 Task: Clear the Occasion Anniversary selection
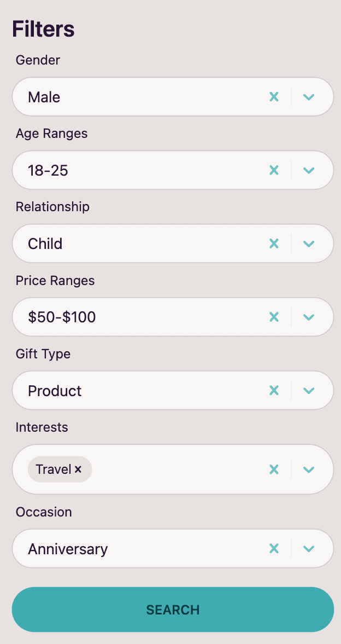[274, 548]
